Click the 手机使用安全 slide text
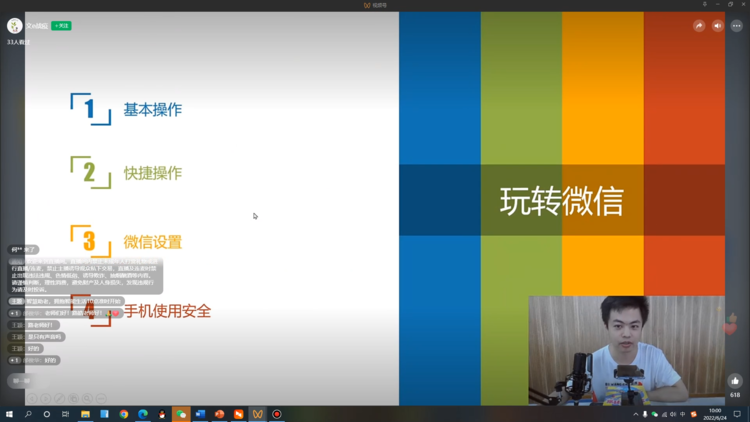 pyautogui.click(x=167, y=311)
